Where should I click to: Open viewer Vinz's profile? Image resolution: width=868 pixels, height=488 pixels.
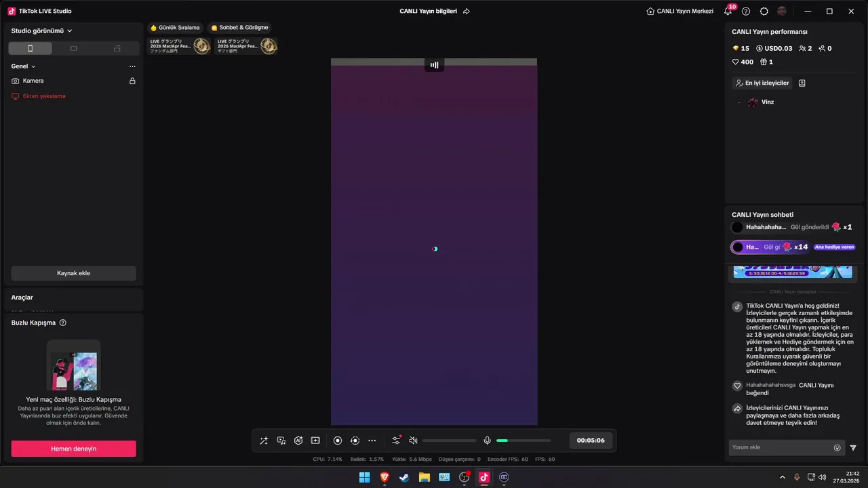click(760, 102)
